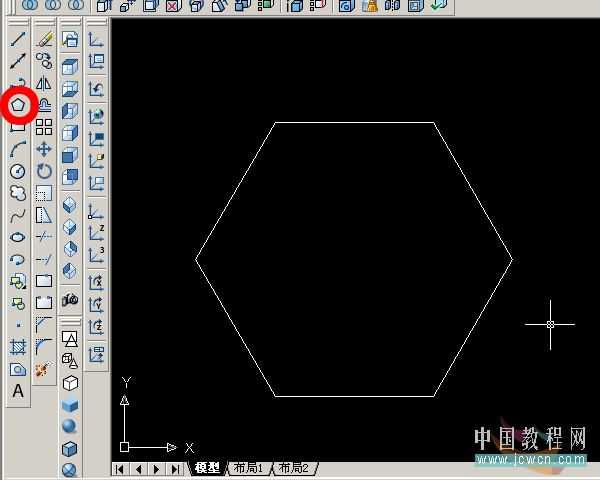This screenshot has height=480, width=600.
Task: Switch to the 布局2 tab
Action: (294, 468)
